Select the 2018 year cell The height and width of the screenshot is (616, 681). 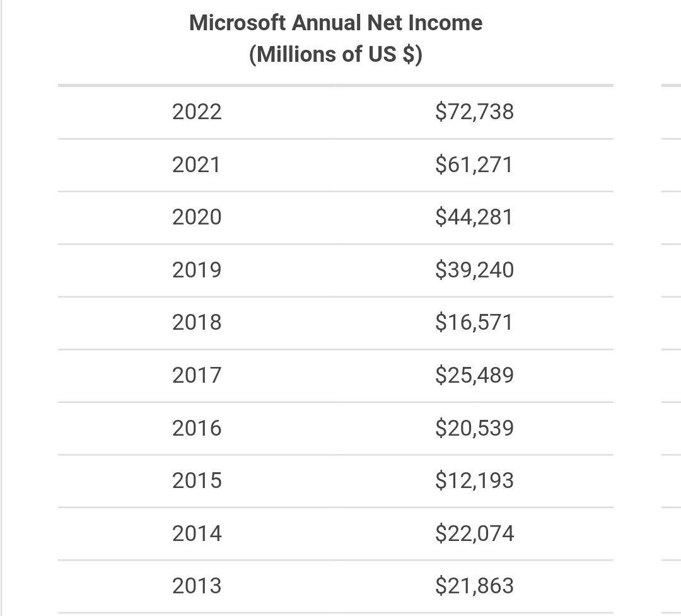[197, 322]
